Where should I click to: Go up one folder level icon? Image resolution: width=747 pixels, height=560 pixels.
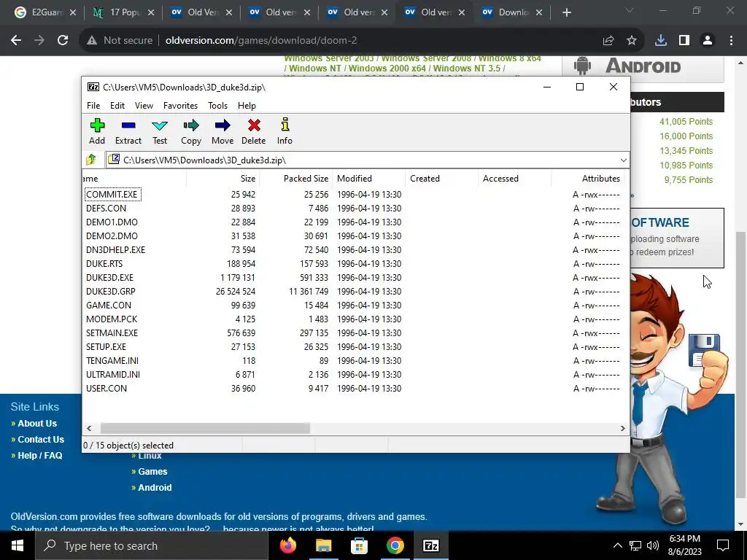click(x=91, y=160)
